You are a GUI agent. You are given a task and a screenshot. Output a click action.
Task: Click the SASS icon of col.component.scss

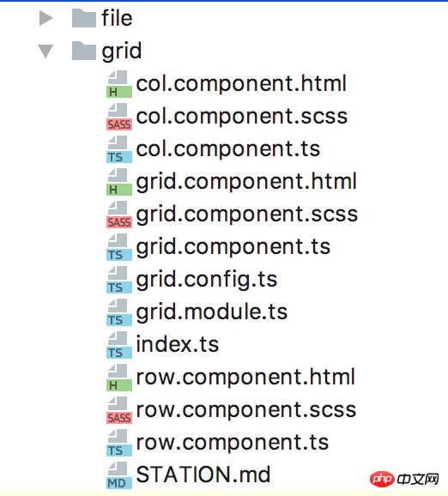(x=119, y=117)
